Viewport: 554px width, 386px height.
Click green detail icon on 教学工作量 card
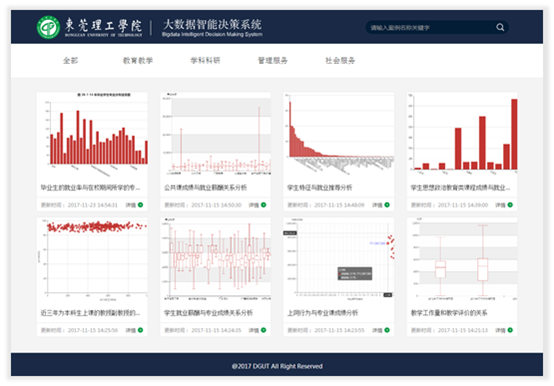510,330
